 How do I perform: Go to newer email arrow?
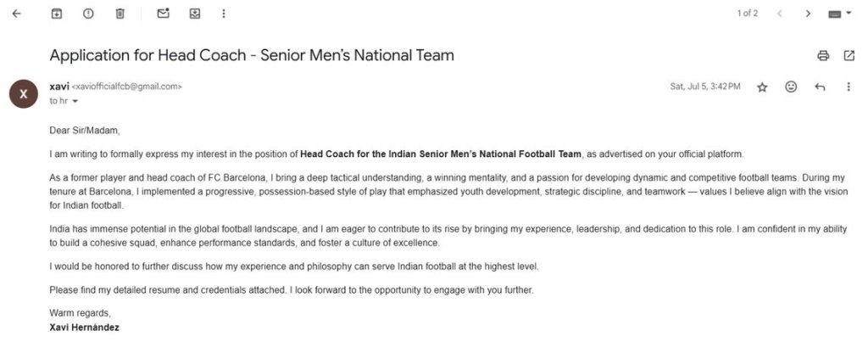pos(780,14)
